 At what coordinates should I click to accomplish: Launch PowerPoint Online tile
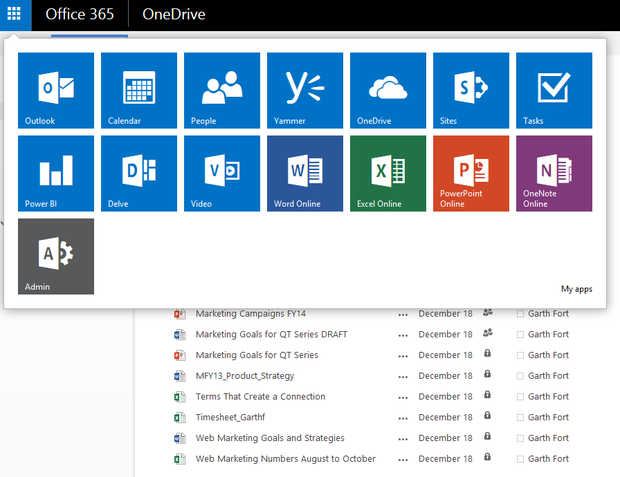[x=471, y=174]
